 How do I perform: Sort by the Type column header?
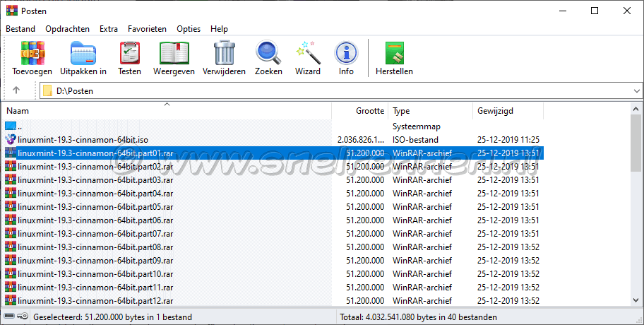[431, 110]
